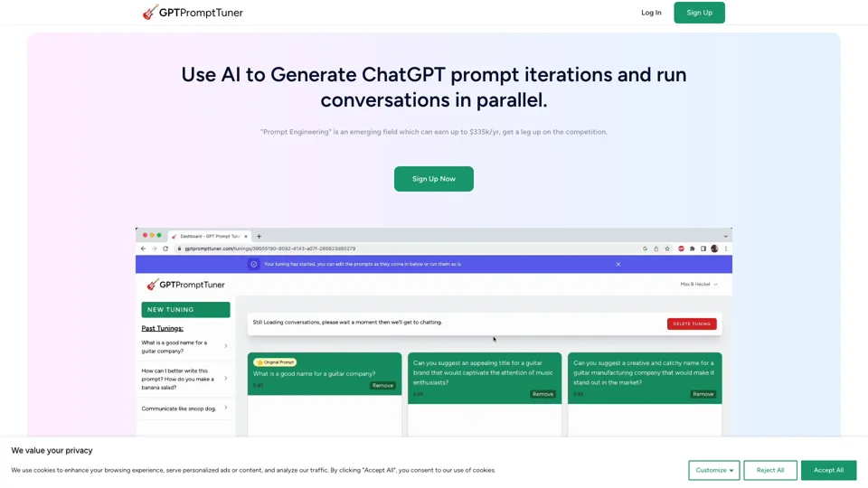This screenshot has width=868, height=488.
Task: Click the extensions puzzle icon
Action: (693, 249)
